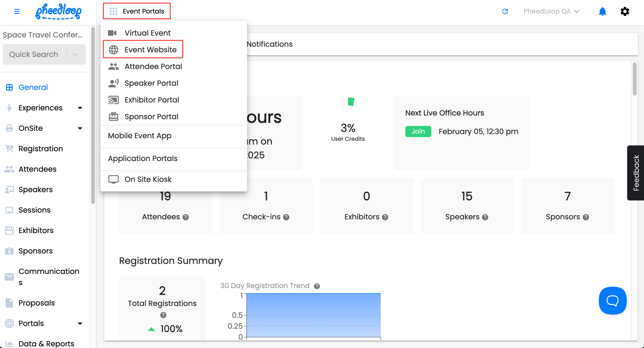
Task: Expand the OnSite sidebar section
Action: 80,128
